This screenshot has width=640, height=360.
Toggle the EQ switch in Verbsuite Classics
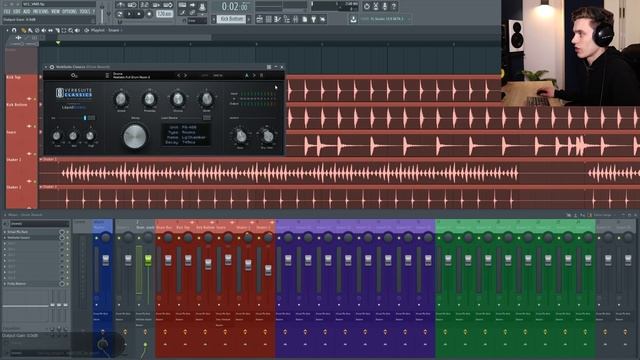click(x=91, y=118)
